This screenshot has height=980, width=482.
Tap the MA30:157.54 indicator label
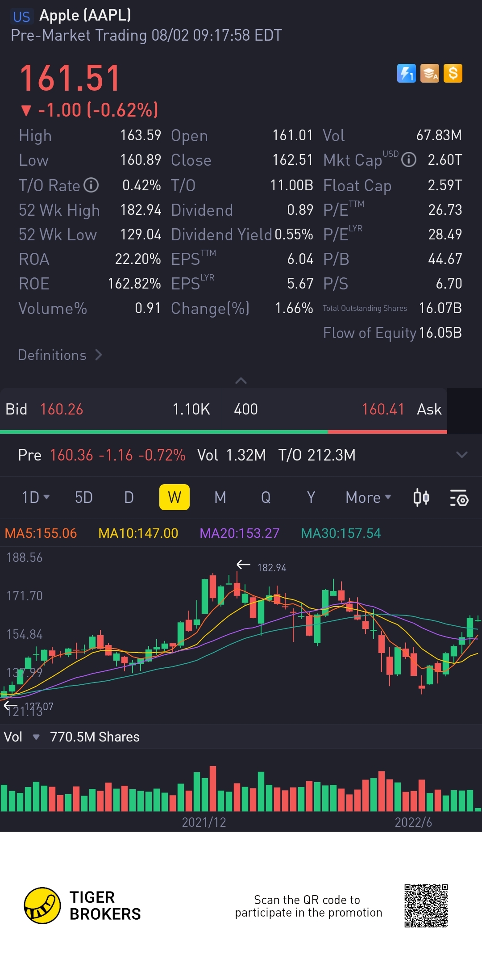click(x=341, y=533)
